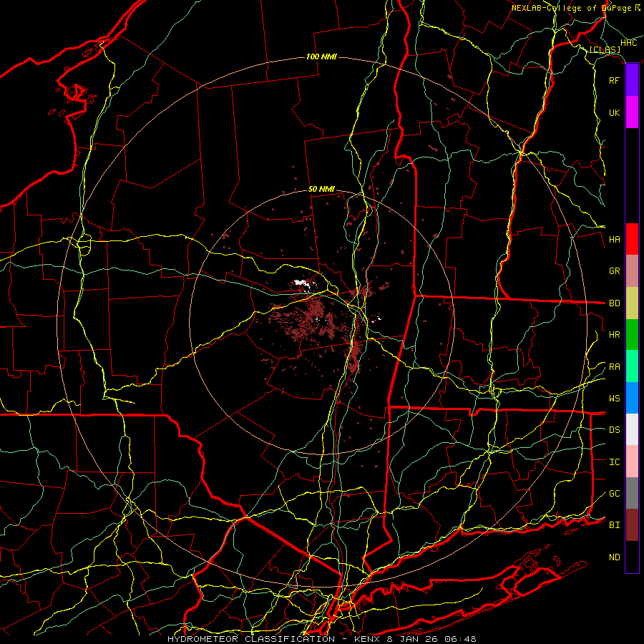The width and height of the screenshot is (644, 644).
Task: Pick the dark green HR legend swatch
Action: 632,335
